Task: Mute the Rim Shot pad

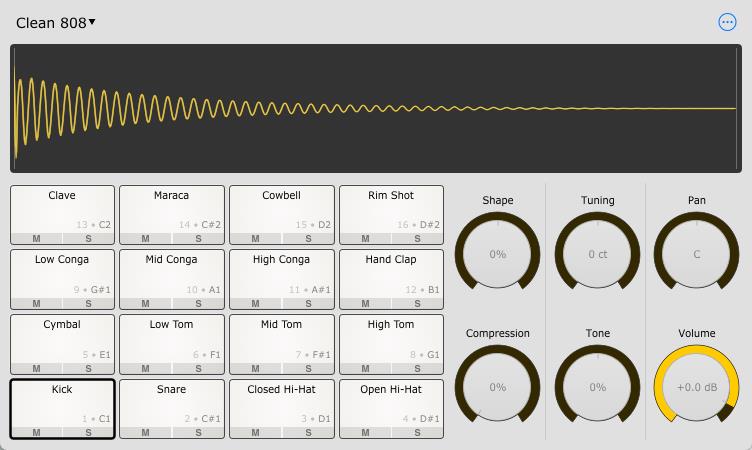Action: [365, 238]
